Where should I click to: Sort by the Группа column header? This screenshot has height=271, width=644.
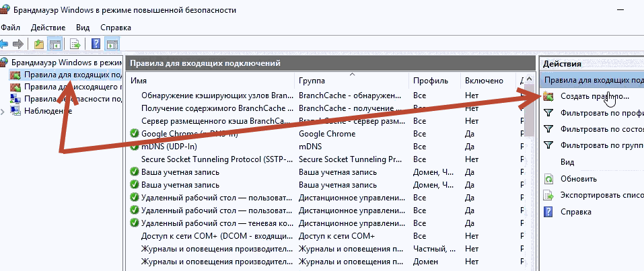(351, 81)
